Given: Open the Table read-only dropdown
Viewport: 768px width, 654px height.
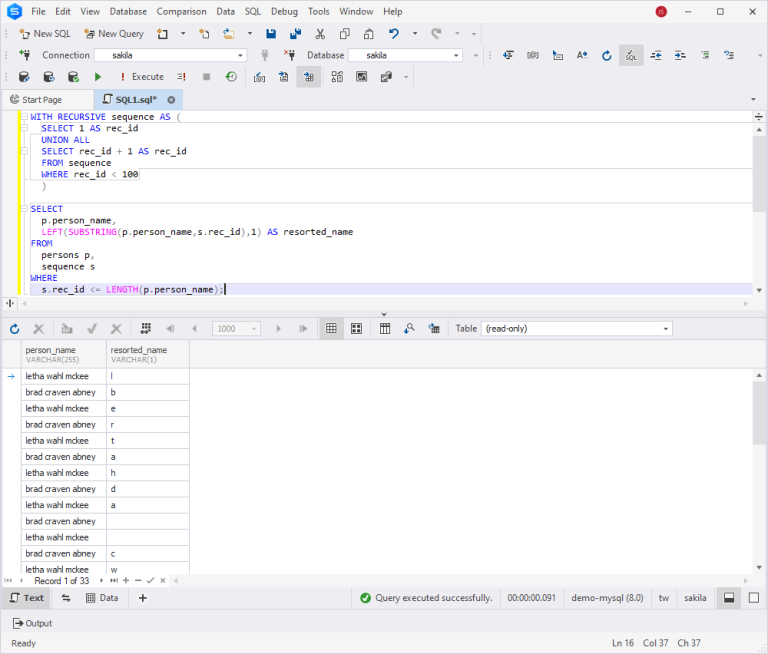Looking at the screenshot, I should pos(666,329).
